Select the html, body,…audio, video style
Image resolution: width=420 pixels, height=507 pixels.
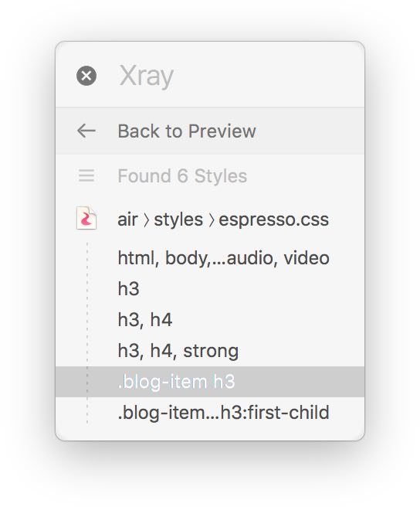tap(210, 258)
